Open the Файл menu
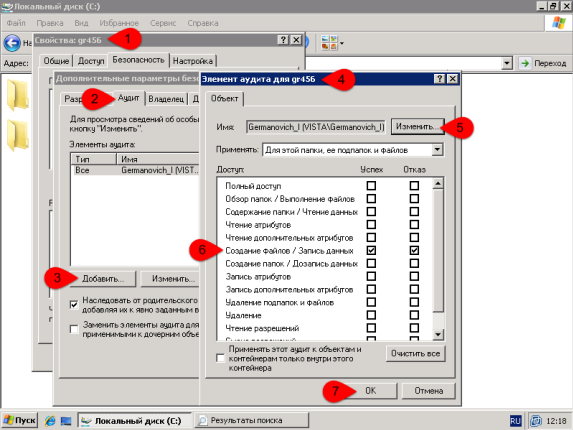The image size is (573, 430). point(16,23)
